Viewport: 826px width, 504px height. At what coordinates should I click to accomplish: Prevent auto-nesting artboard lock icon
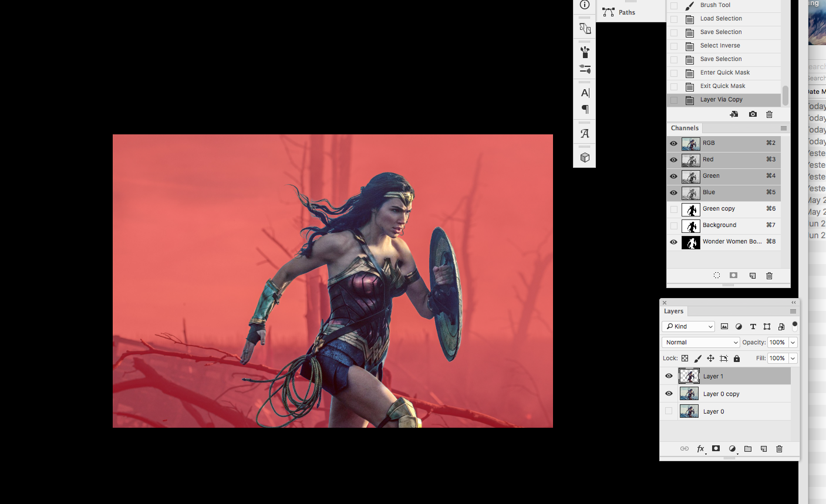click(x=723, y=358)
